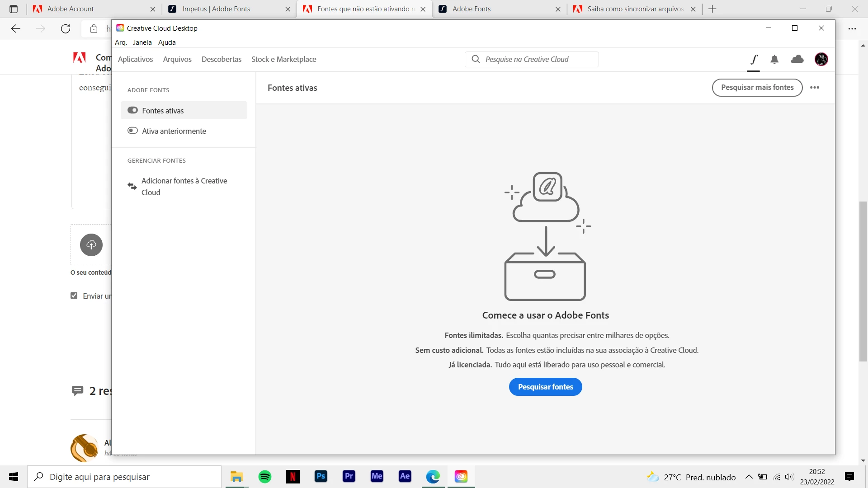Open the three-dot more options menu
This screenshot has height=488, width=868.
815,88
